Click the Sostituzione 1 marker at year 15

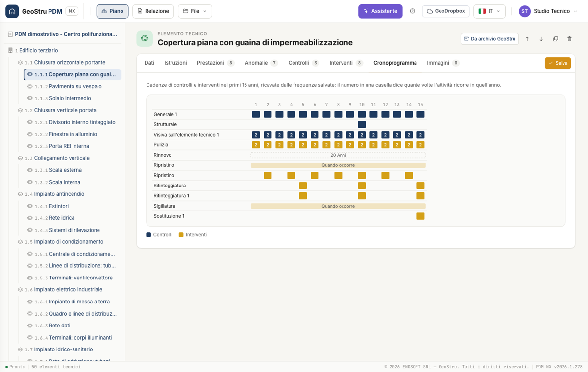pyautogui.click(x=420, y=216)
